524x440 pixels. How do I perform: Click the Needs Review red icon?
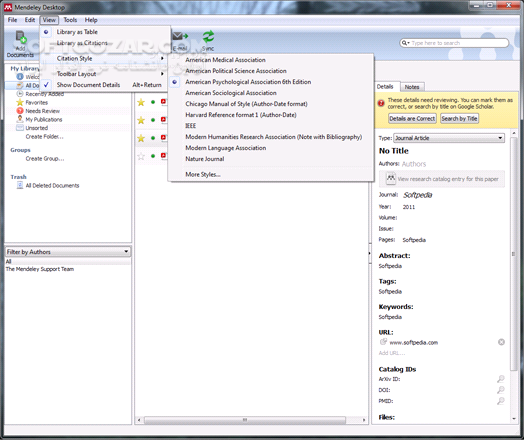click(20, 111)
